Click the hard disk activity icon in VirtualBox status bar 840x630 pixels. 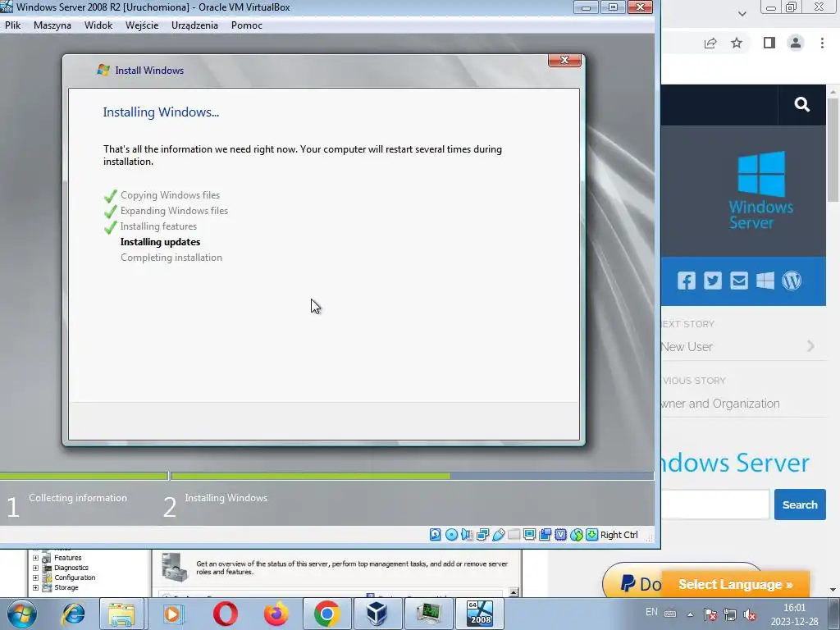[x=435, y=534]
